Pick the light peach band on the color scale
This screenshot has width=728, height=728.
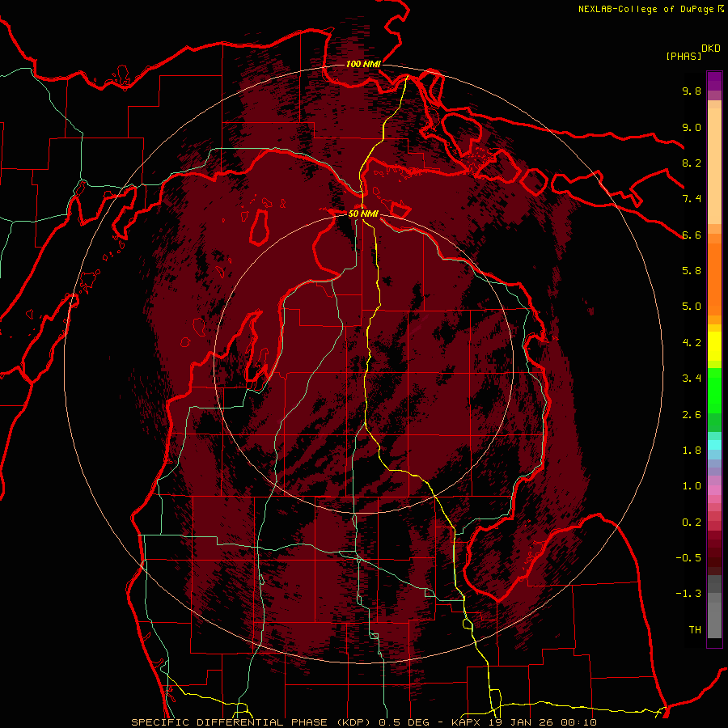714,166
